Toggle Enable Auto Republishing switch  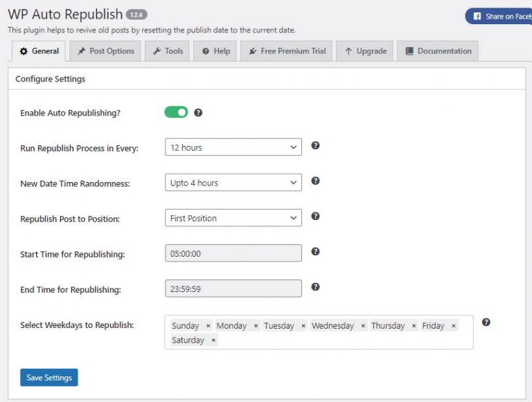[176, 112]
